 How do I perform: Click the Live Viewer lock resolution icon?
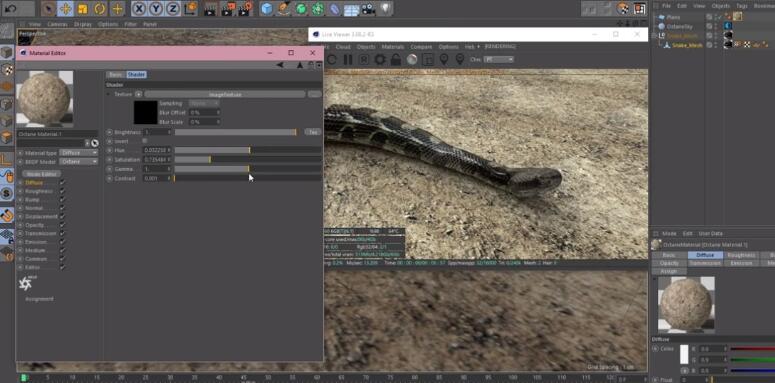click(395, 60)
